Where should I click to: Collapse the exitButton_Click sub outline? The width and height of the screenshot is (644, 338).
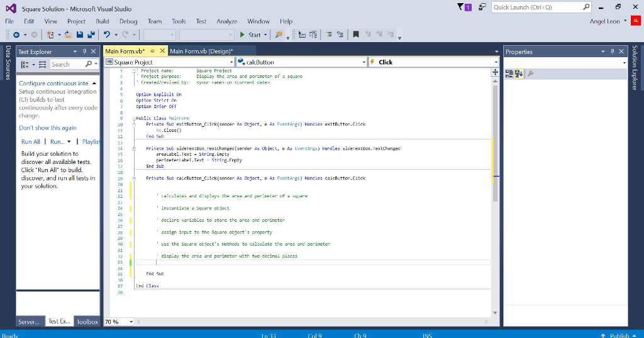pos(134,124)
